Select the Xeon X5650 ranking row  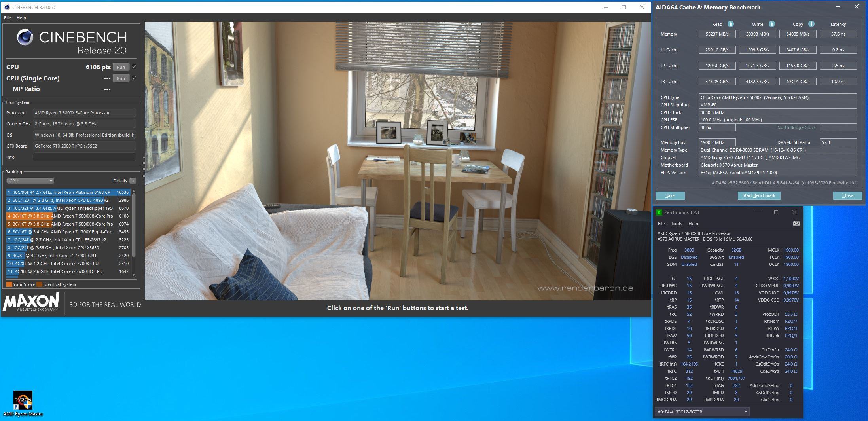[68, 248]
